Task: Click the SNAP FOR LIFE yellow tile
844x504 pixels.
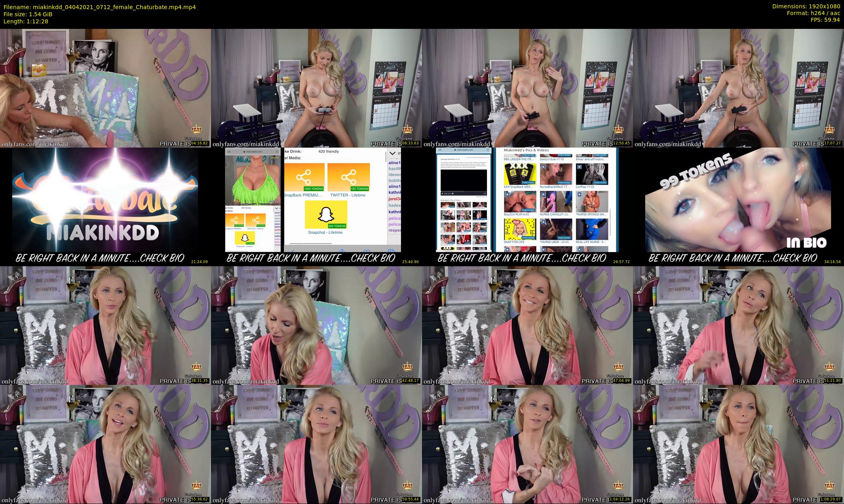Action: coord(520,229)
